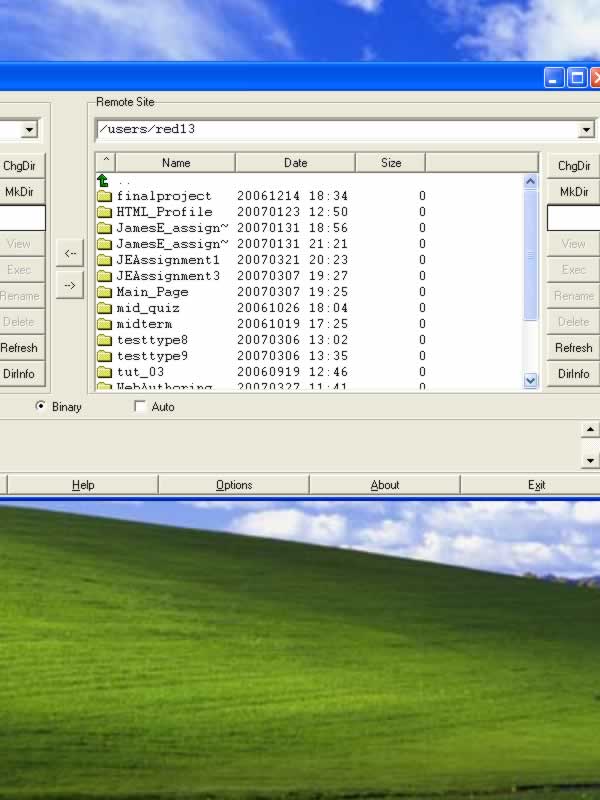Viewport: 600px width, 800px height.
Task: Click the remote file list scrollbar thumb
Action: click(531, 255)
